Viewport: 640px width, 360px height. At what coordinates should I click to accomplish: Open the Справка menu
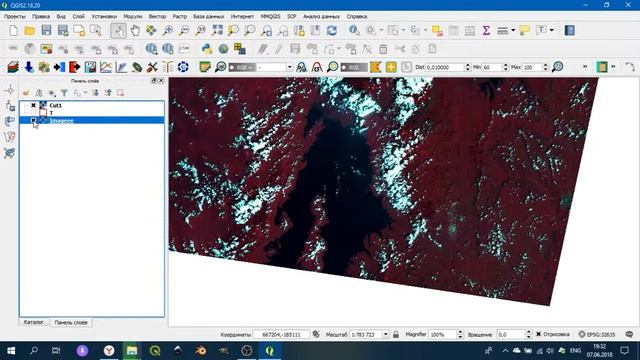[357, 16]
